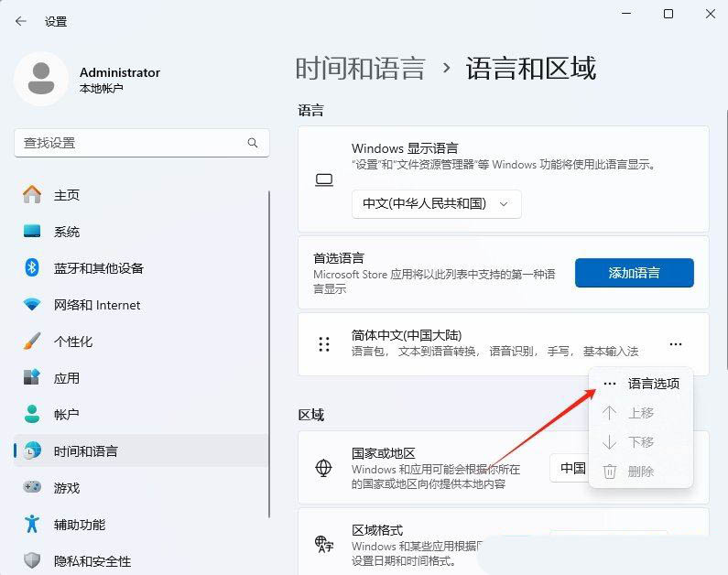Click the 国家或地区 label

pyautogui.click(x=383, y=453)
